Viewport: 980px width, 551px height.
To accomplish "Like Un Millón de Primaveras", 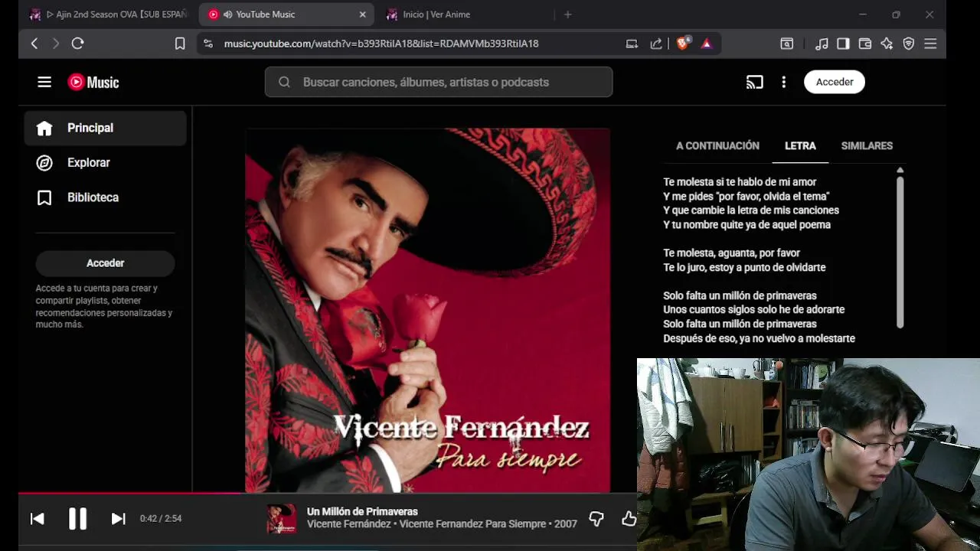I will tap(629, 519).
